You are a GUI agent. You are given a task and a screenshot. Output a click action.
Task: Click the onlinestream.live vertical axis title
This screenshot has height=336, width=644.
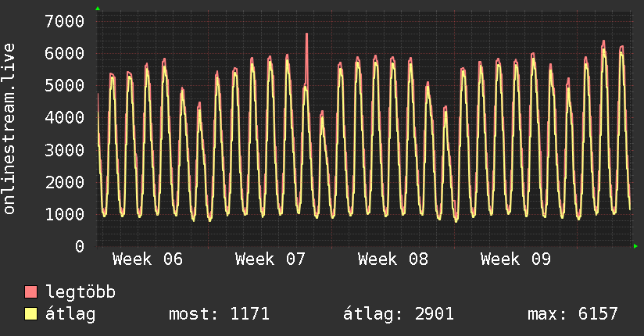click(x=9, y=129)
